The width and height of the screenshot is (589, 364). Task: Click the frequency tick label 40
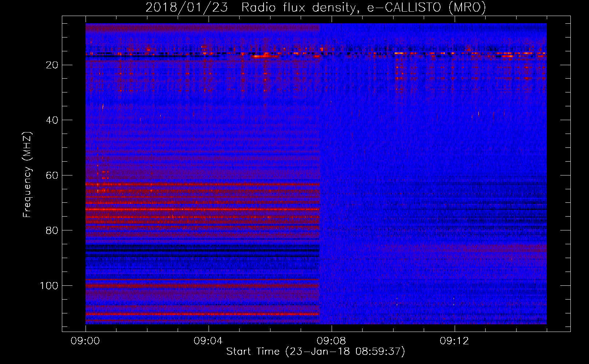(x=52, y=120)
